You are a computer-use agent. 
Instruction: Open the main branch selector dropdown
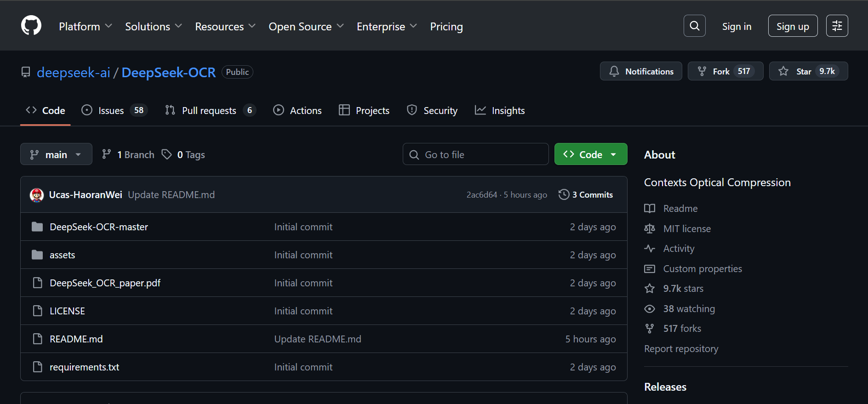56,154
